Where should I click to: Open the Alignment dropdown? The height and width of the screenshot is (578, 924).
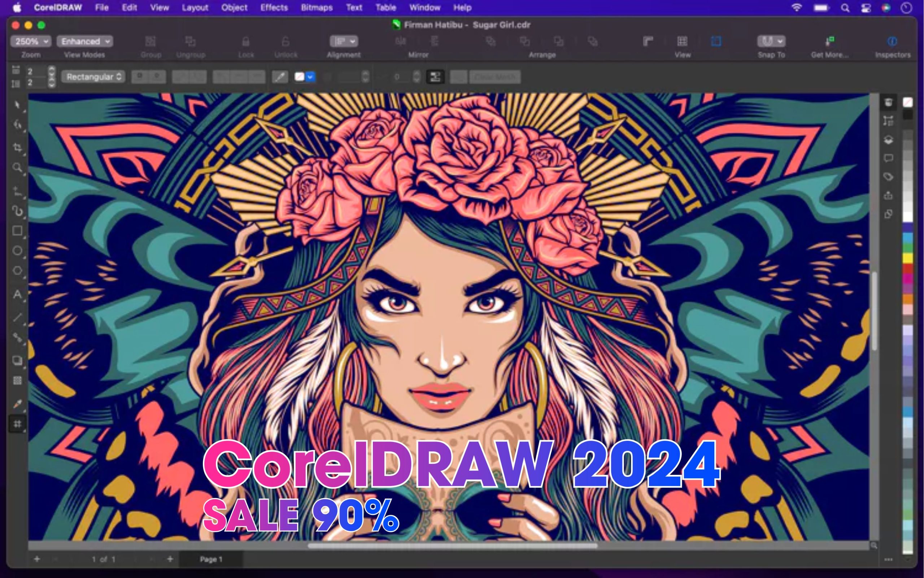coord(344,41)
